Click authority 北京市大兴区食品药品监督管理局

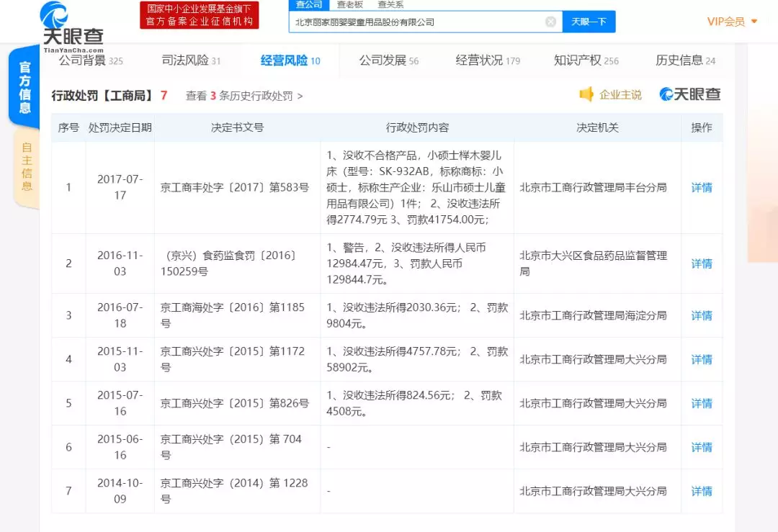pos(593,263)
